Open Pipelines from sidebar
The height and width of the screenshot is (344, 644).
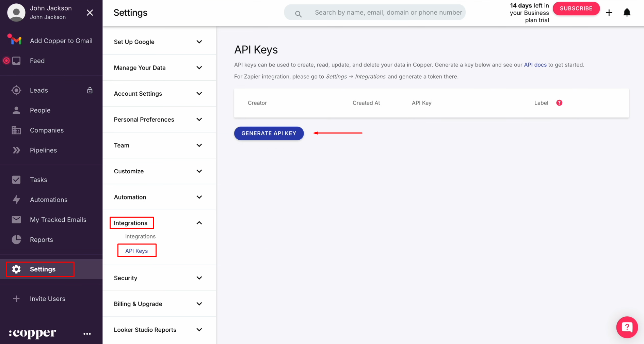pos(43,150)
